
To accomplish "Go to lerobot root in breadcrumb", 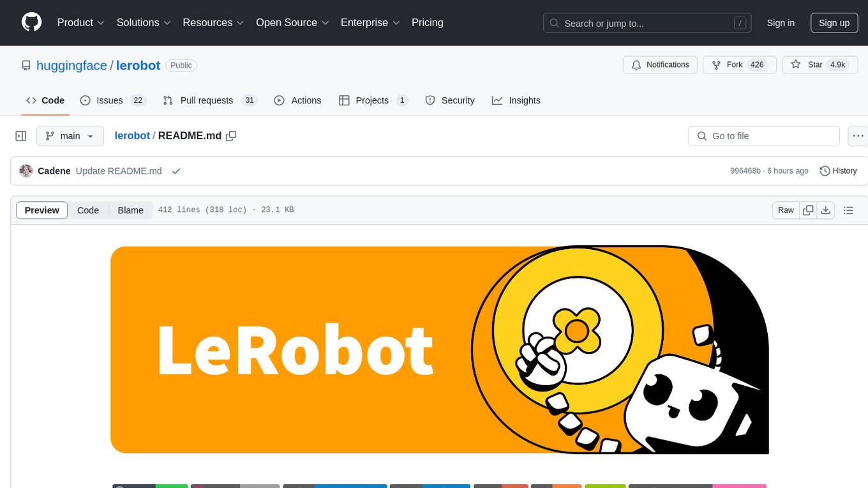I will click(x=132, y=136).
